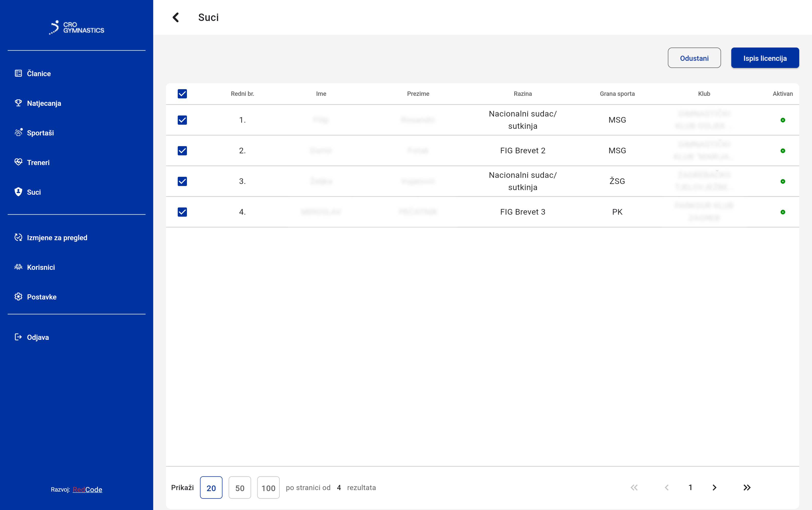The height and width of the screenshot is (510, 812).
Task: Toggle checkbox for row 3 ŽSG
Action: click(x=182, y=181)
